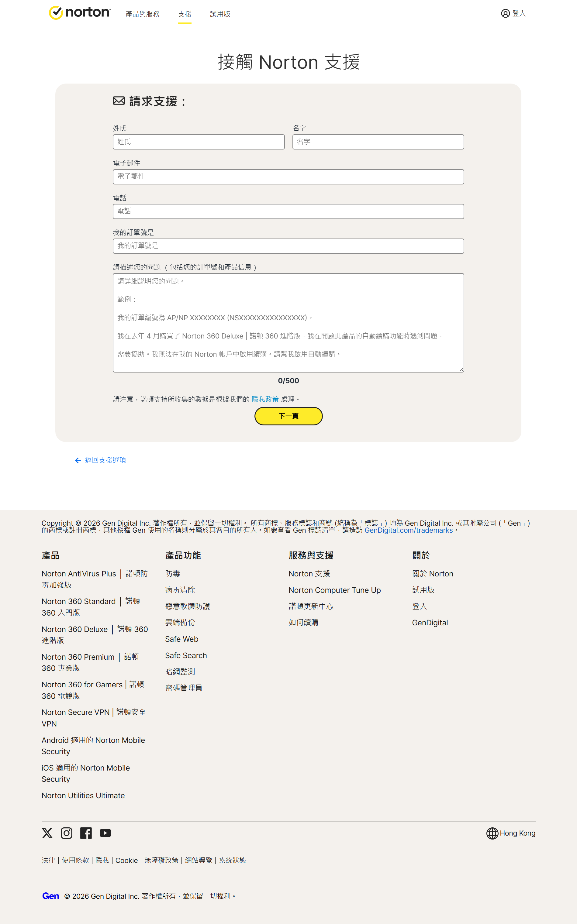Click the 接觸 Norton 支援 page heading
The width and height of the screenshot is (577, 924).
(x=288, y=62)
